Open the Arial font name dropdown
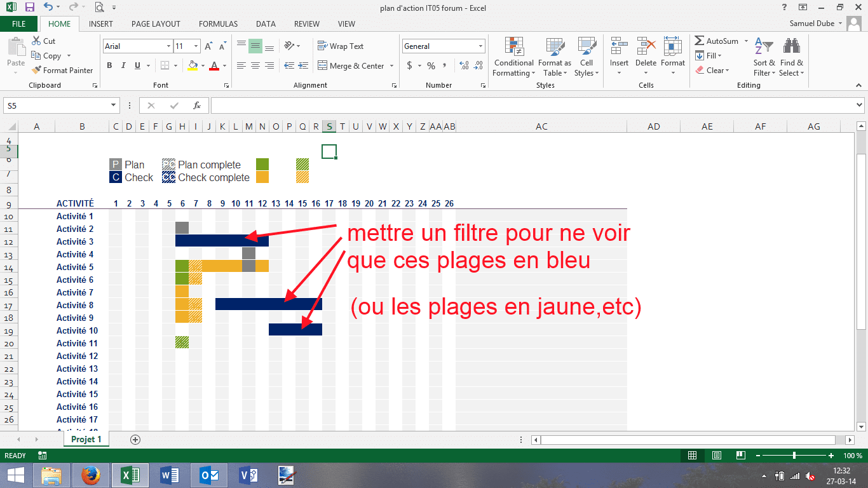868x488 pixels. click(168, 46)
